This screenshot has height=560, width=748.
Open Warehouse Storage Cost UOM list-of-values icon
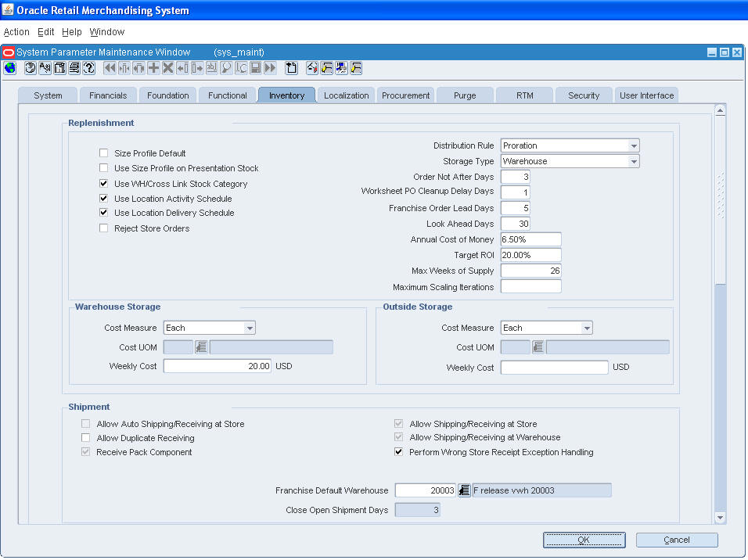[201, 346]
